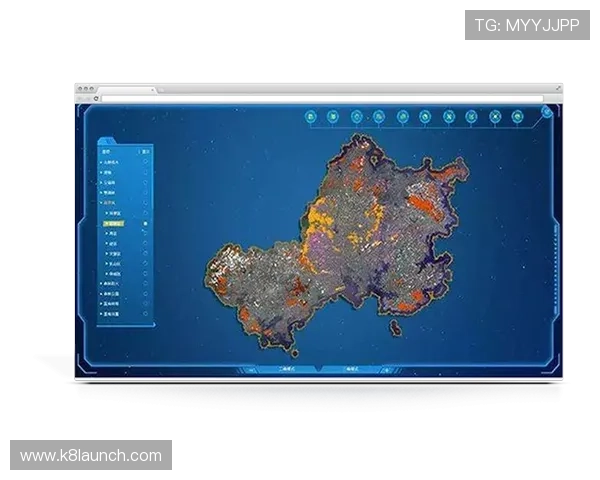Click the first circular toolbar icon above the map
The height and width of the screenshot is (480, 600).
(311, 118)
